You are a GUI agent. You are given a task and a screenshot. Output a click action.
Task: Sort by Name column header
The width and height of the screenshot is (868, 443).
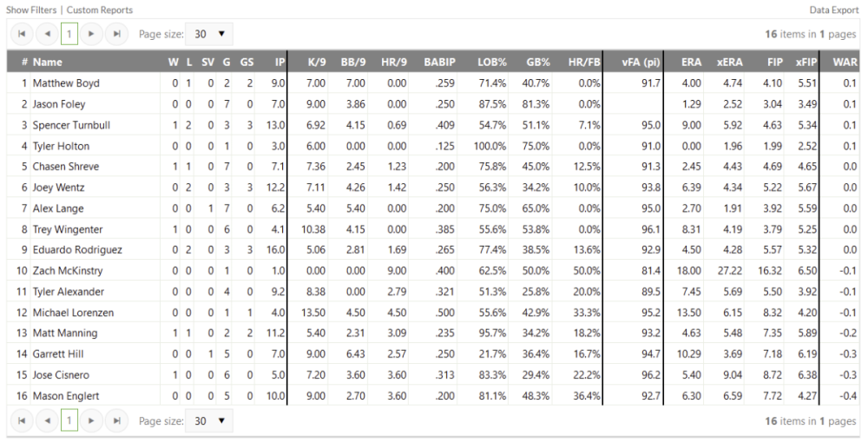tap(48, 63)
